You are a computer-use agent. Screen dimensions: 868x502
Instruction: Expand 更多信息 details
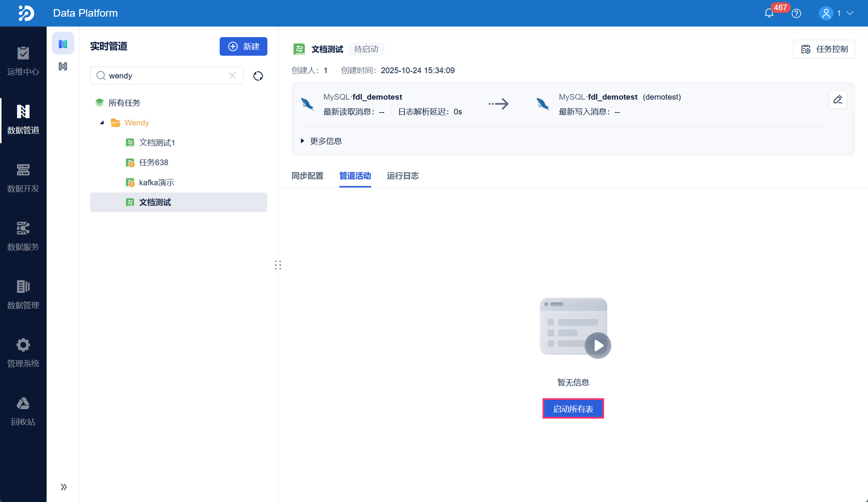point(322,141)
